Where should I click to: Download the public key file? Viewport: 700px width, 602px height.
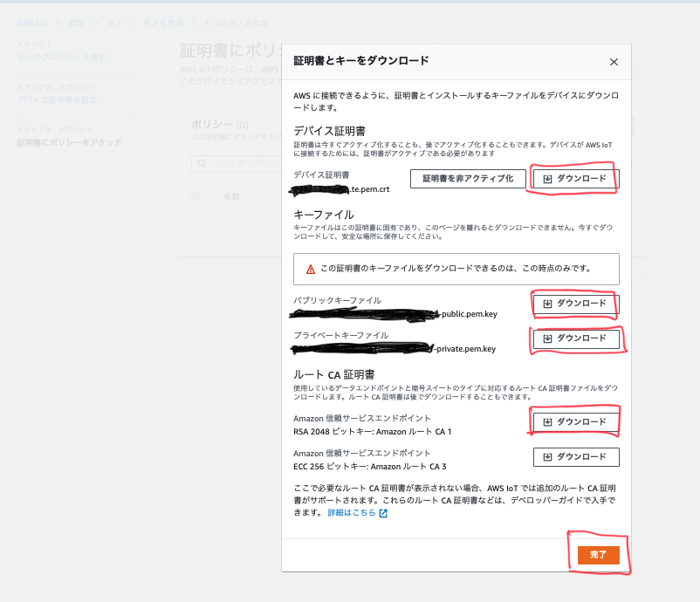click(x=576, y=304)
